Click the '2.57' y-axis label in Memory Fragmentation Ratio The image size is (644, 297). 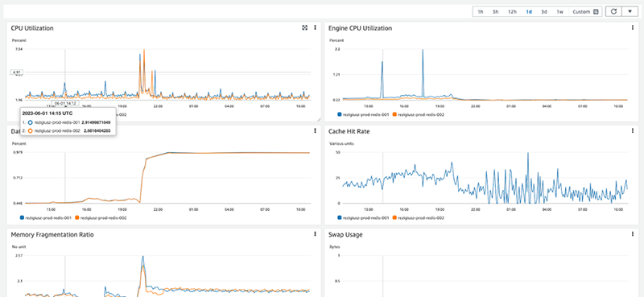click(19, 255)
